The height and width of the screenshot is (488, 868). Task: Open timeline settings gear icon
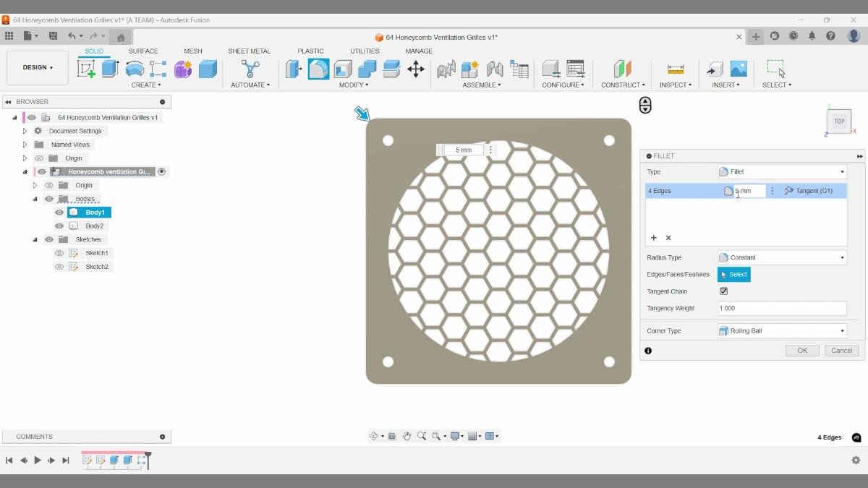[x=856, y=460]
